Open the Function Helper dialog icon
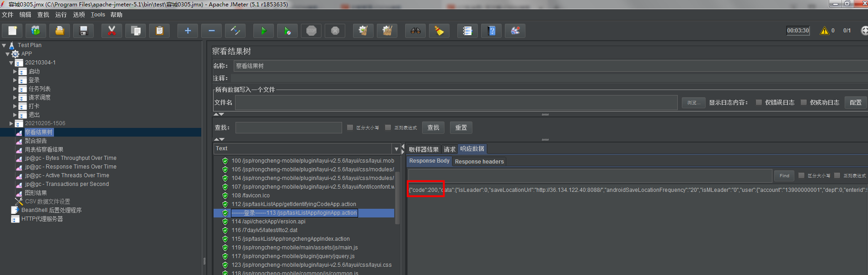This screenshot has height=275, width=868. 467,31
